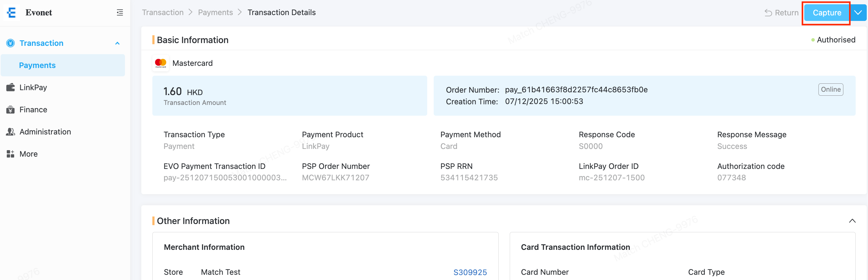The height and width of the screenshot is (280, 868).
Task: Collapse the sidebar with the menu fold icon
Action: point(120,13)
